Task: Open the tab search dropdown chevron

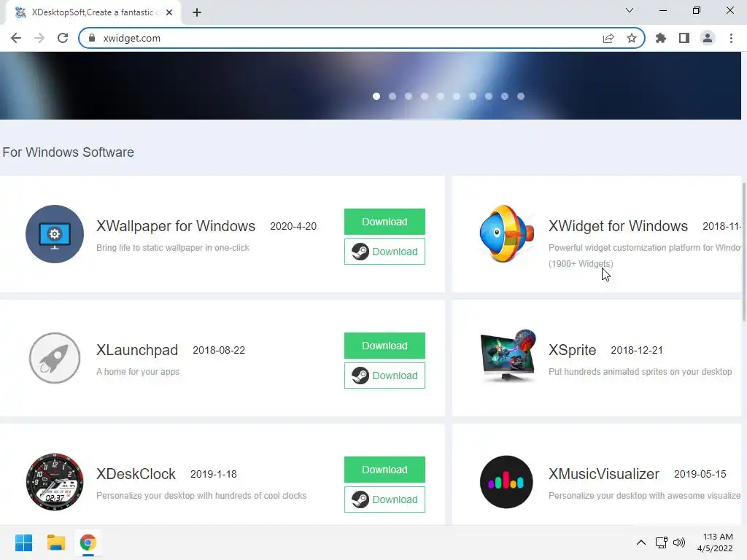Action: 630,10
